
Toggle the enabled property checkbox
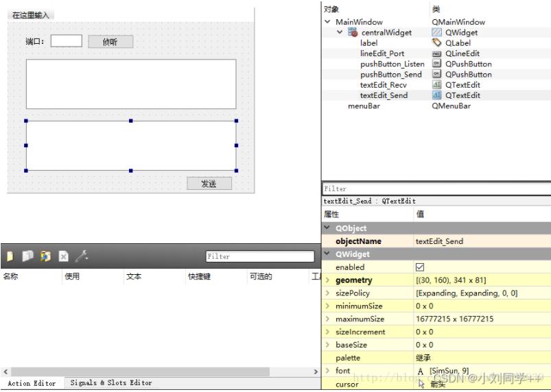click(x=419, y=267)
